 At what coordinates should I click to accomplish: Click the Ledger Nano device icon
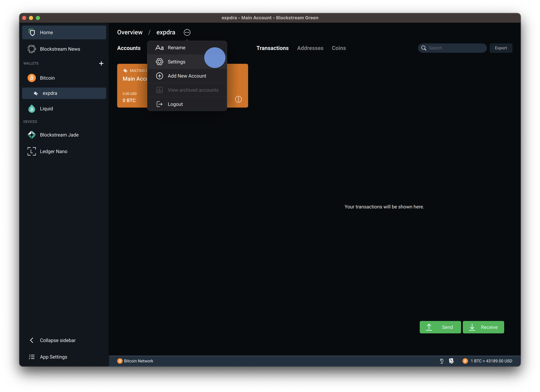[x=32, y=151]
